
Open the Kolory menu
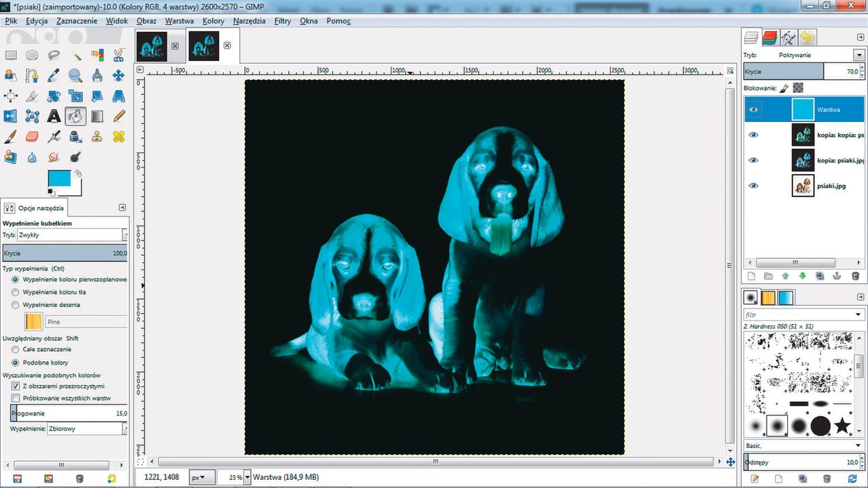pos(214,21)
